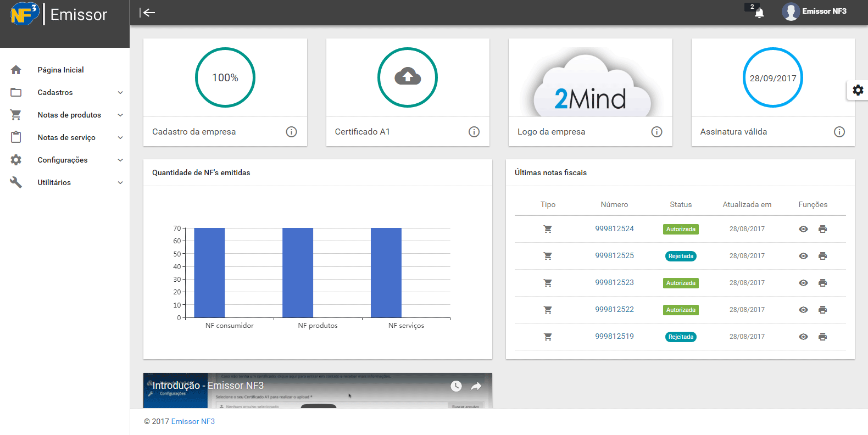Viewport: 868px width, 435px height.
Task: Show info for Cadastro da empresa card
Action: pos(291,132)
